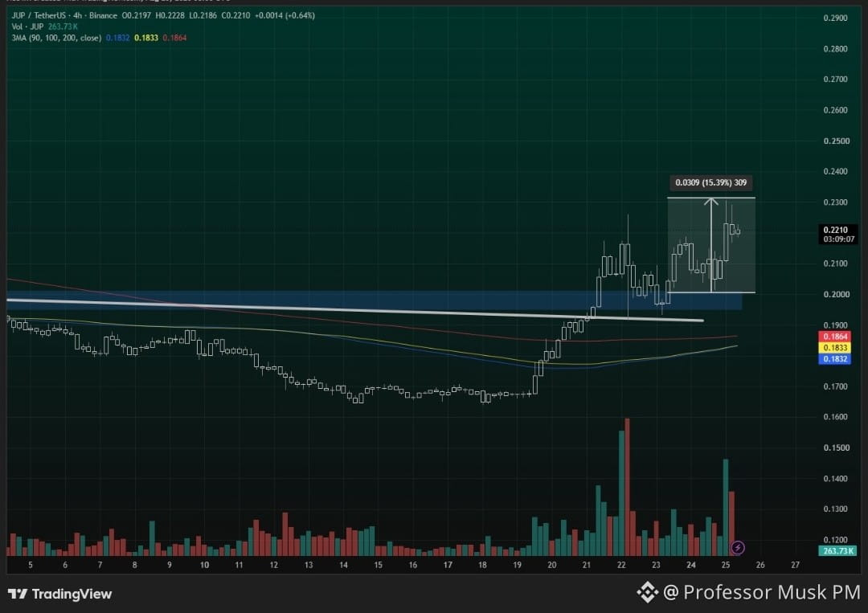Click date 15 on the time axis
Screen dimensions: 868x613
(378, 565)
